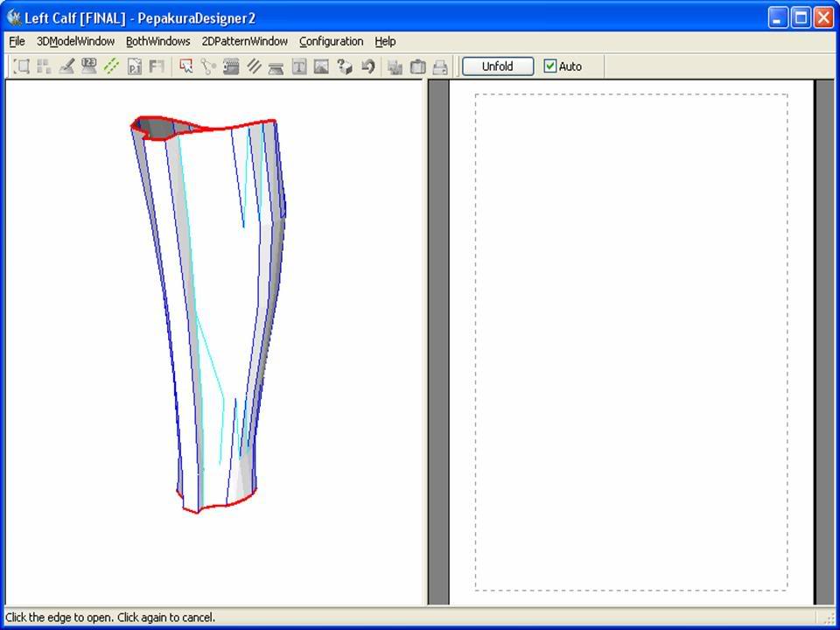Select the pencil edit tool icon
840x630 pixels.
pyautogui.click(x=66, y=66)
